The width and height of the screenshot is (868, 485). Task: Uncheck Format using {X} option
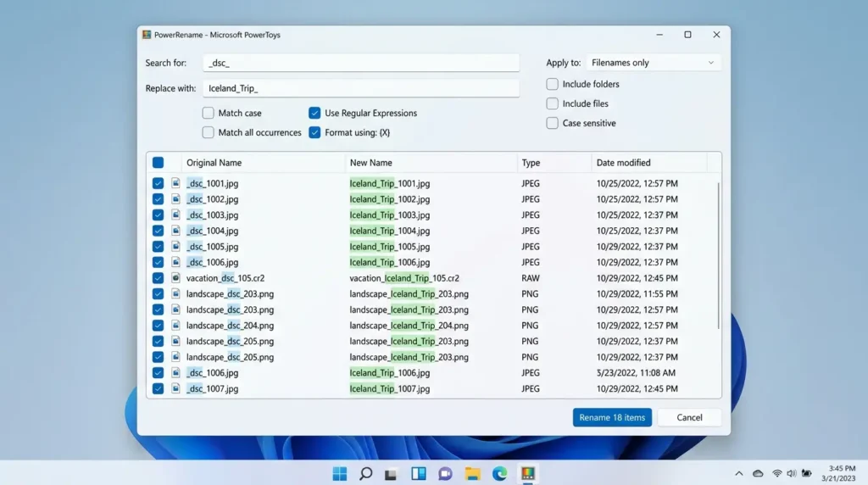point(314,132)
